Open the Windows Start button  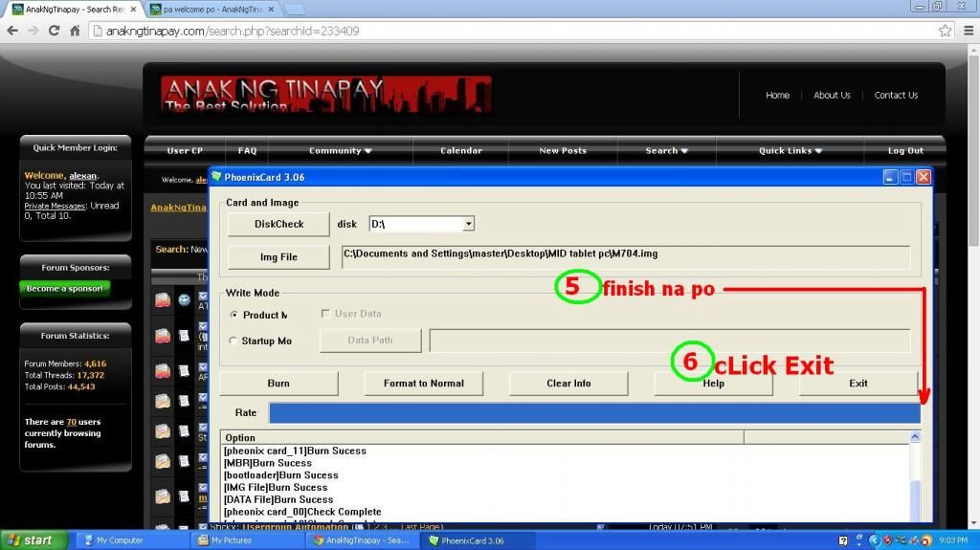(28, 540)
